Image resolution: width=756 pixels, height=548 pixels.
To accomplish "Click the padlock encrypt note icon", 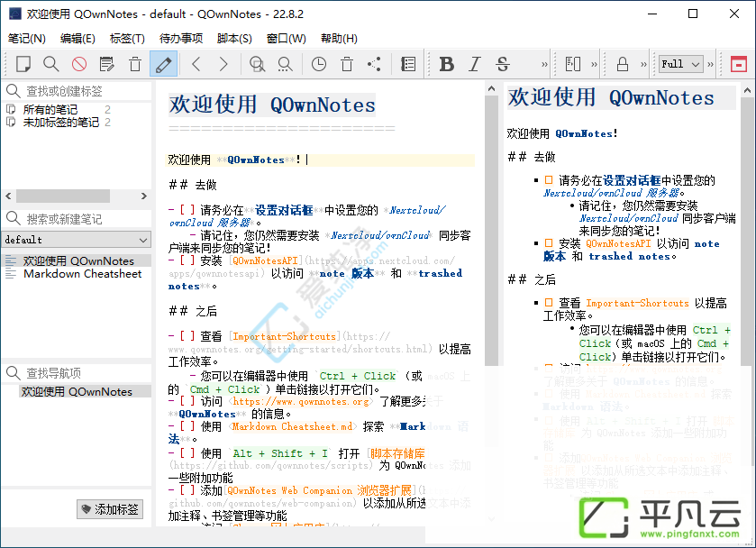I will click(x=623, y=64).
